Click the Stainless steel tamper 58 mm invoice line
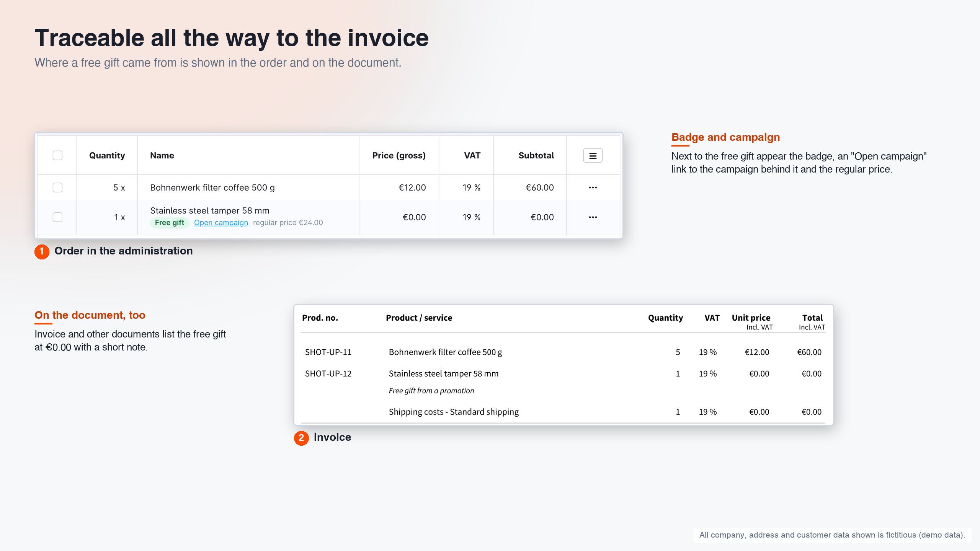Image resolution: width=980 pixels, height=551 pixels. click(x=444, y=373)
